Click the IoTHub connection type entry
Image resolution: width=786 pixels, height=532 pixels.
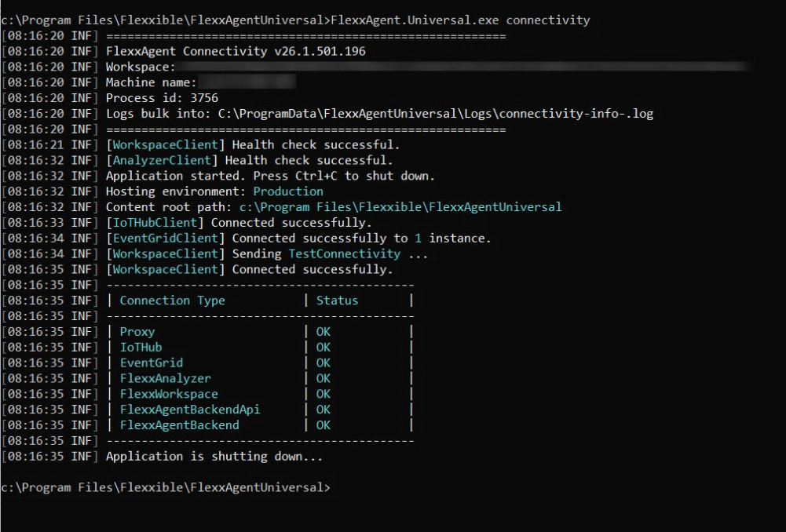click(141, 347)
